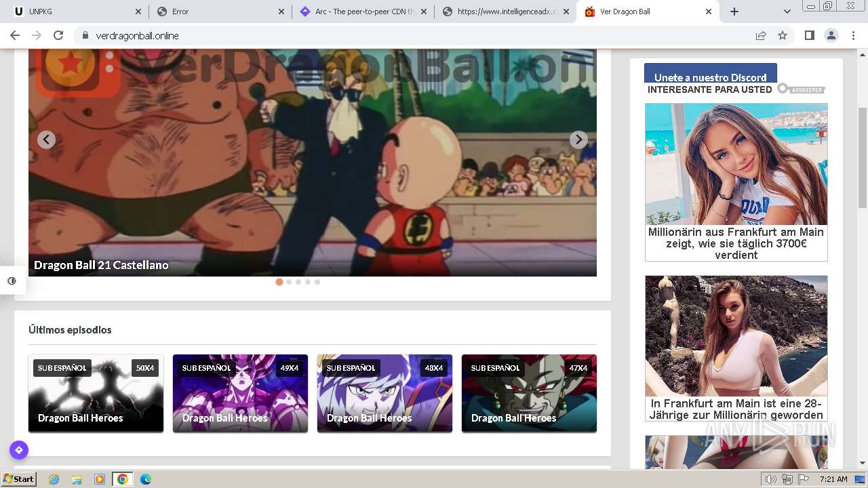Viewport: 868px width, 488px height.
Task: Switch to the Arc peer-to-peer CDN tab
Action: [x=363, y=12]
